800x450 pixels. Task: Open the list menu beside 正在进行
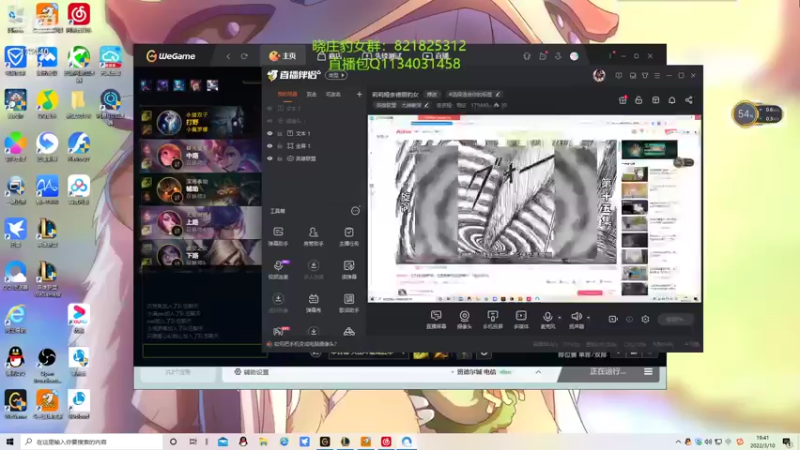point(648,372)
